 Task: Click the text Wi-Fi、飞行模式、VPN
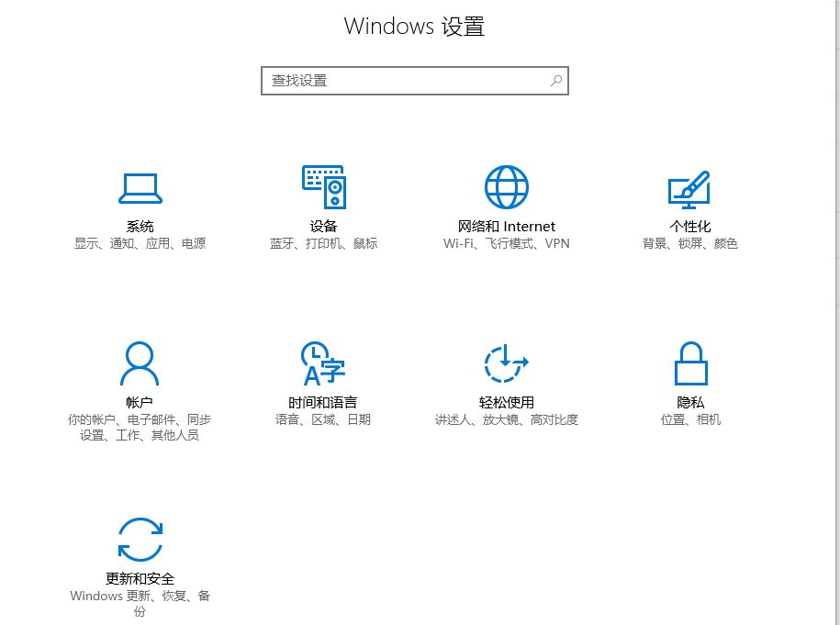pyautogui.click(x=506, y=244)
